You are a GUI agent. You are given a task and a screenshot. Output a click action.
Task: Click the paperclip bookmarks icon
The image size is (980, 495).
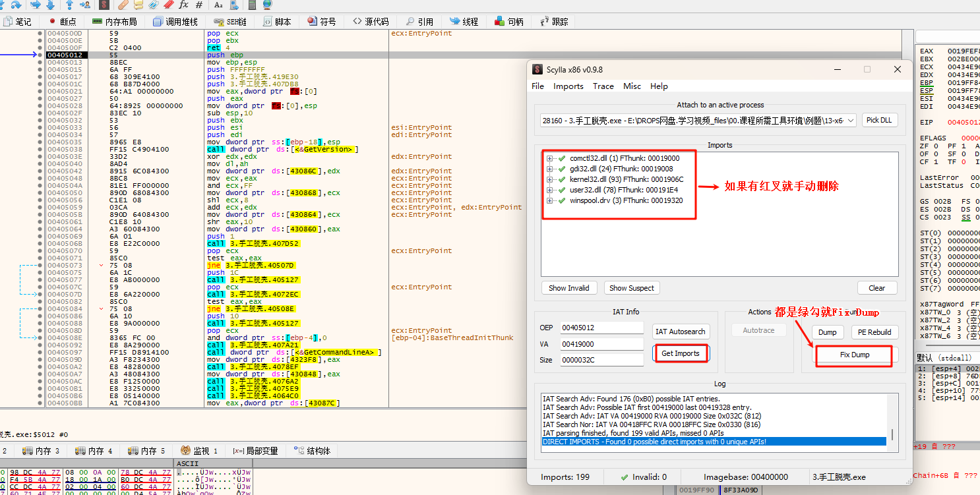153,5
